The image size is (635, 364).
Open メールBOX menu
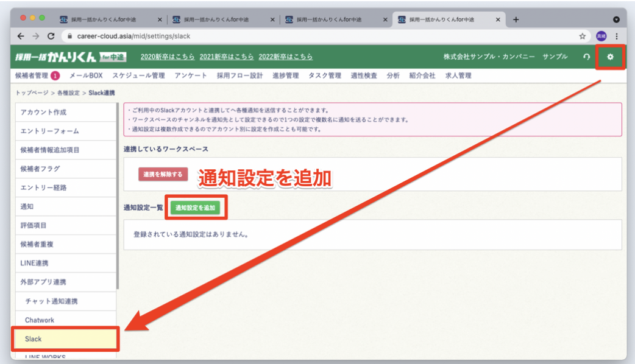[x=86, y=75]
